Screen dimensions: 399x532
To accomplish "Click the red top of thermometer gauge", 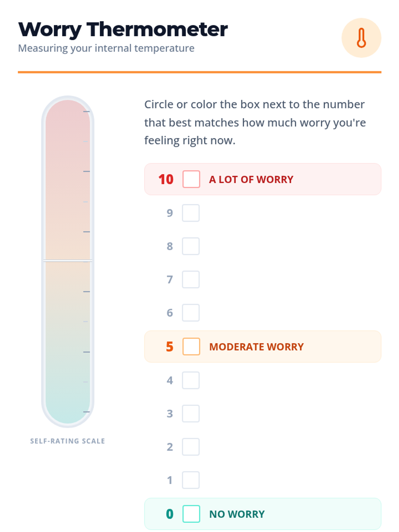I will tap(67, 113).
